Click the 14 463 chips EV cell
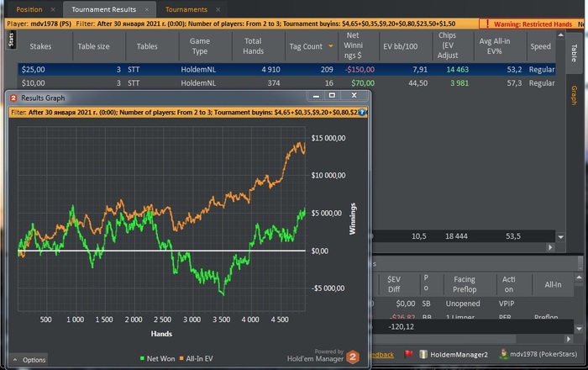Image resolution: width=588 pixels, height=370 pixels. [x=458, y=70]
